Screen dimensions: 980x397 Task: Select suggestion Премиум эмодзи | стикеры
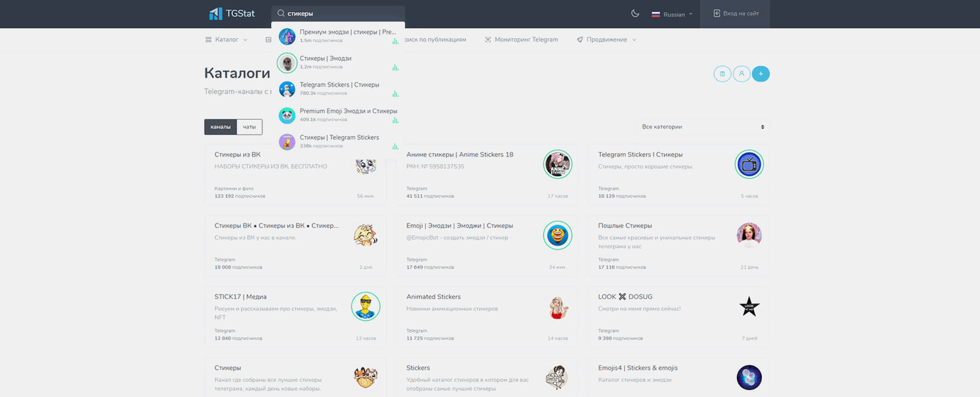(x=338, y=36)
